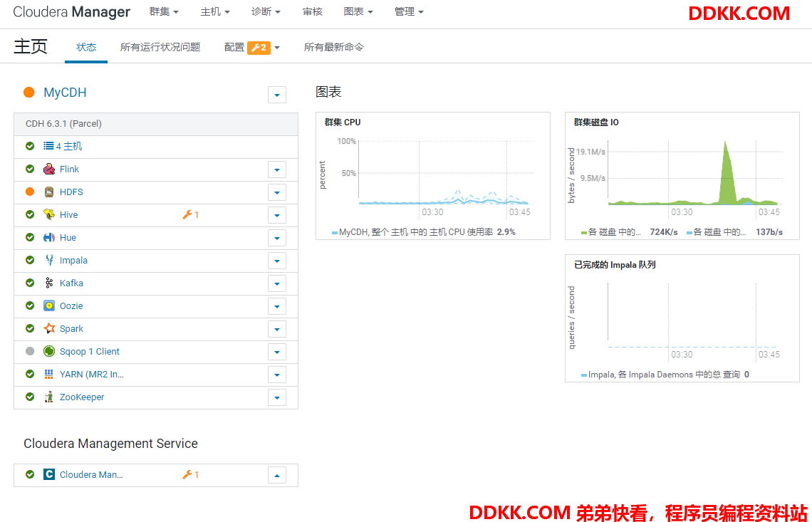Click the Spark green health status icon

coord(30,328)
